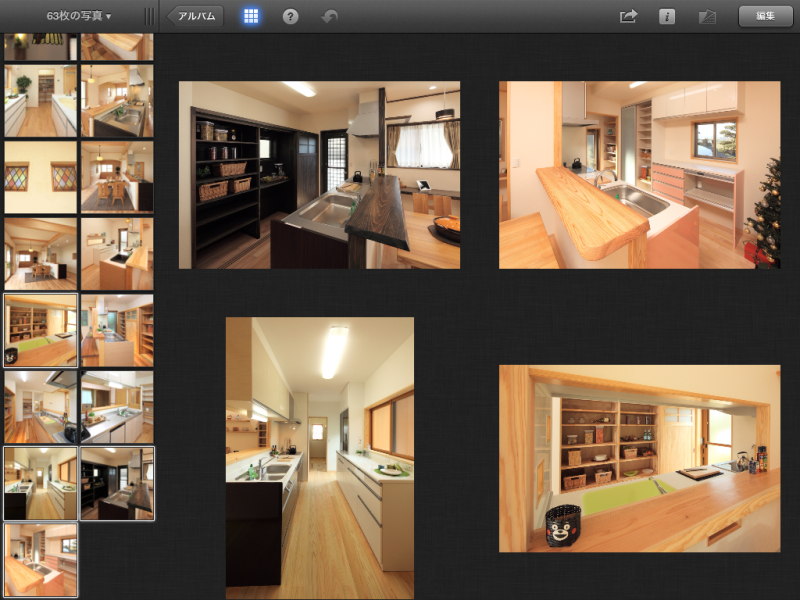Toggle the thumbnail grid view button
The height and width of the screenshot is (600, 800).
click(x=251, y=16)
